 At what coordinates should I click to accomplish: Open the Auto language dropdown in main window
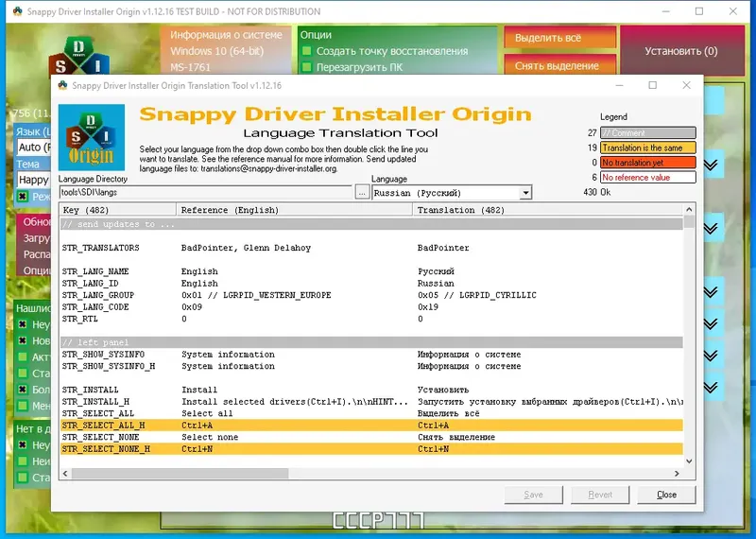coord(33,148)
